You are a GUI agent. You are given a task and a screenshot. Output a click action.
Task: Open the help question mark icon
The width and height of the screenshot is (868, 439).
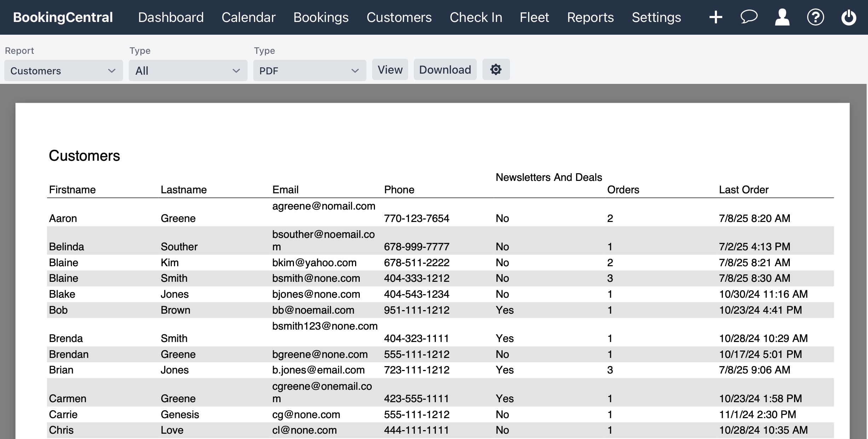[815, 17]
